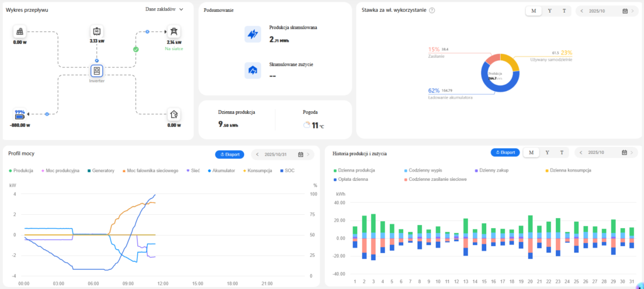Go to previous month in Historia produkcji panel
The height and width of the screenshot is (289, 644).
click(581, 153)
